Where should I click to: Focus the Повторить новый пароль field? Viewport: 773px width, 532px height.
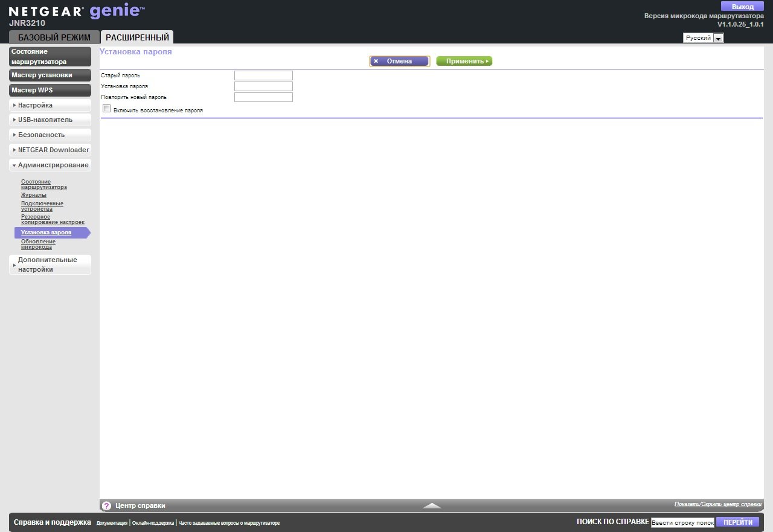pyautogui.click(x=263, y=97)
